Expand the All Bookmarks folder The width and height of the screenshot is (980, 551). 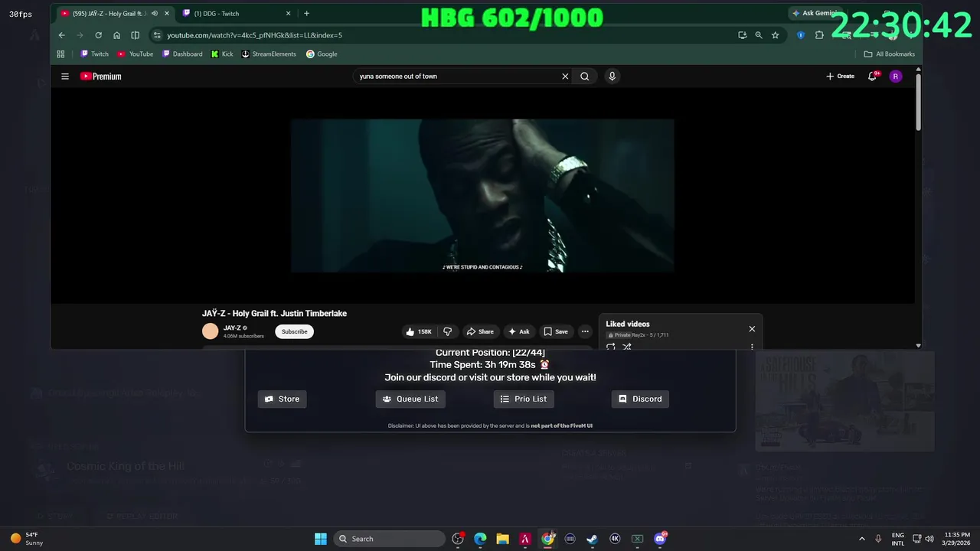(890, 54)
